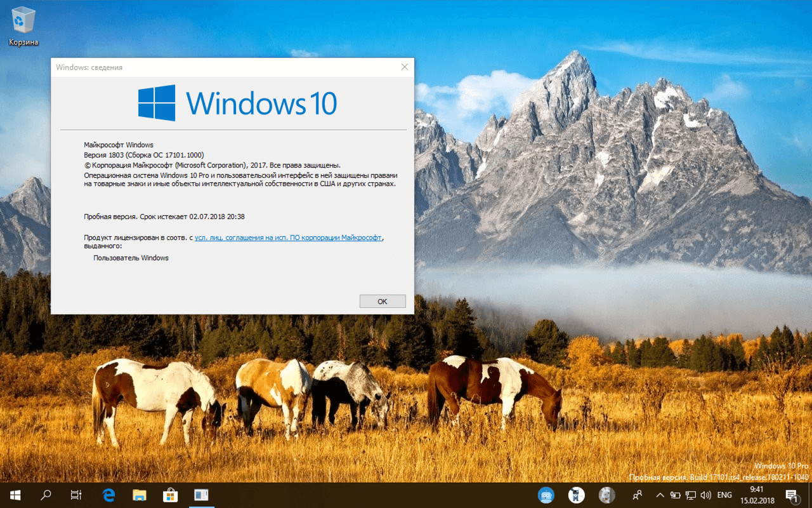The height and width of the screenshot is (508, 812).
Task: Open the Action Center with notification badge
Action: [x=793, y=495]
